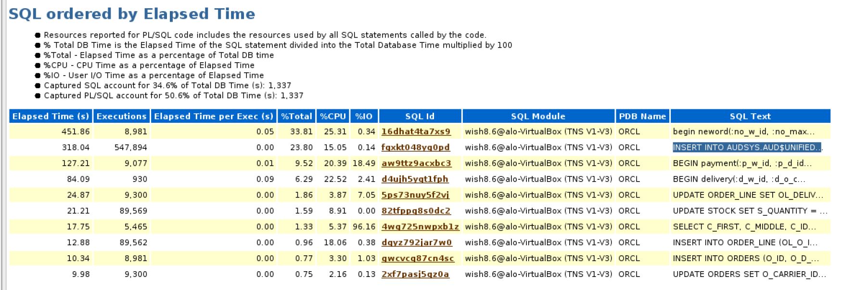Image resolution: width=868 pixels, height=290 pixels.
Task: Click the SQL ordered by Elapsed Time heading
Action: pos(132,14)
